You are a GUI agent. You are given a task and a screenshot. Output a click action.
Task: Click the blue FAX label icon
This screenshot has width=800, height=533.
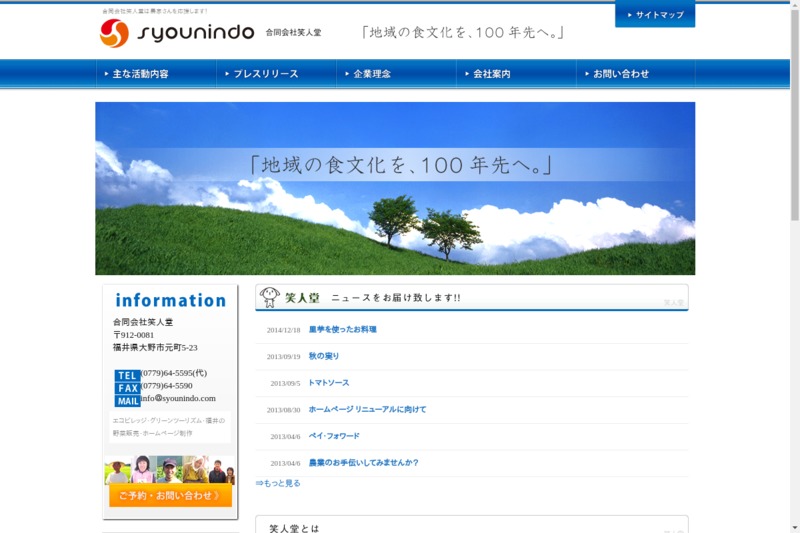pyautogui.click(x=127, y=388)
